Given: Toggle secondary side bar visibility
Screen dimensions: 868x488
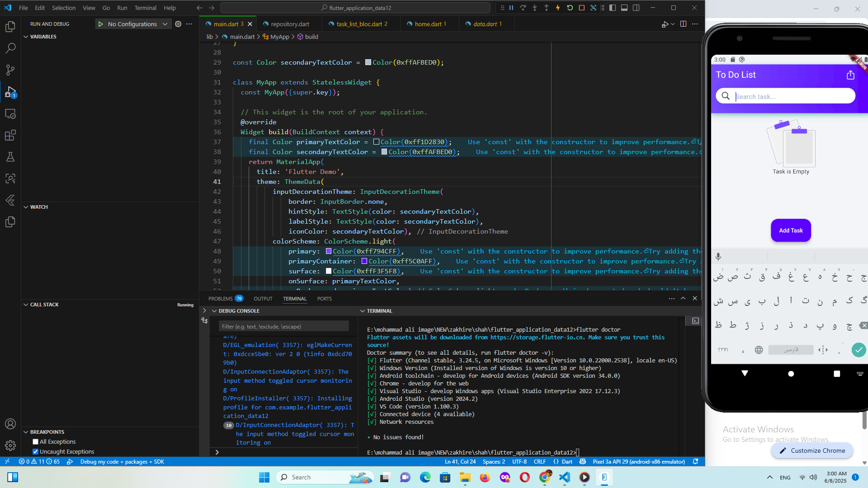Looking at the screenshot, I should [636, 8].
